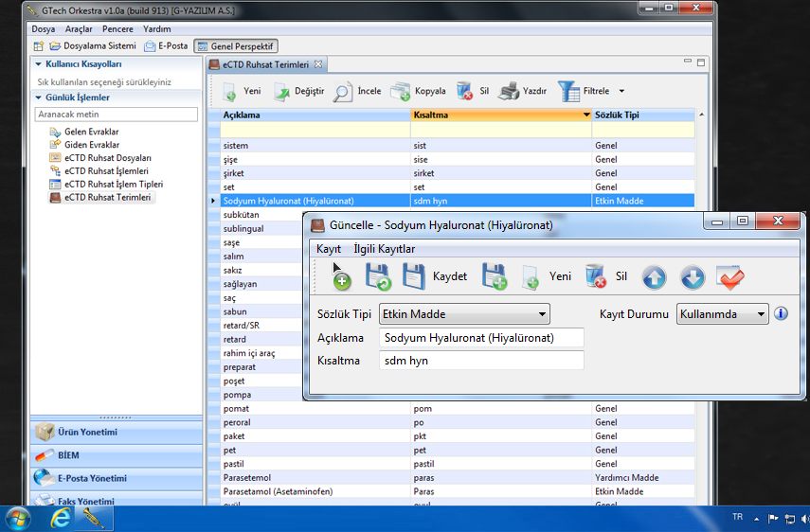Viewport: 810px width, 532px height.
Task: Click the move up arrow icon in dialog
Action: tap(654, 277)
